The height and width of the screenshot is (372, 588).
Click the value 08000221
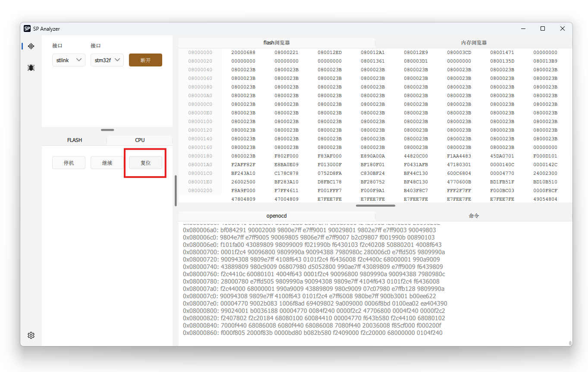point(286,52)
